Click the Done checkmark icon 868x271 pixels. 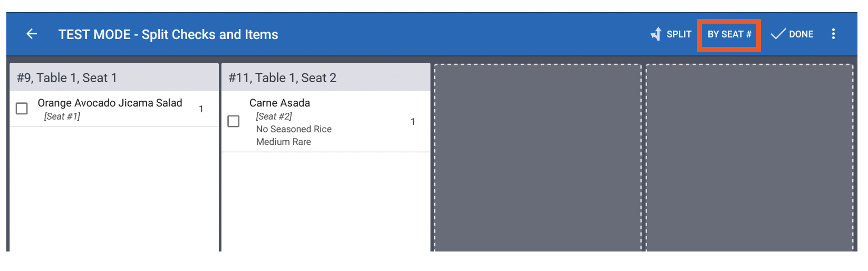point(778,34)
